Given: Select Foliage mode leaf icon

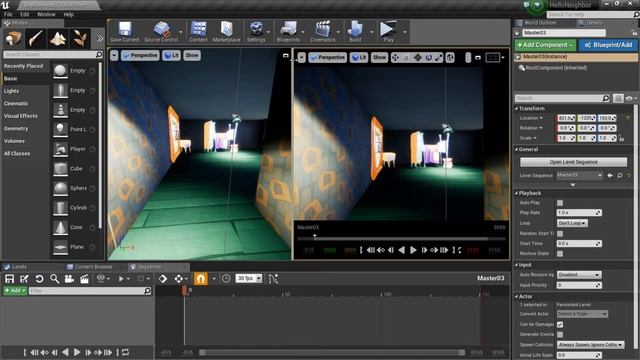Looking at the screenshot, I should [x=80, y=39].
